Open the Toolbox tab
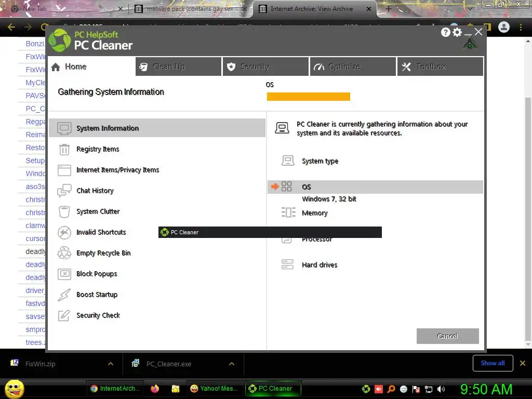 point(441,66)
